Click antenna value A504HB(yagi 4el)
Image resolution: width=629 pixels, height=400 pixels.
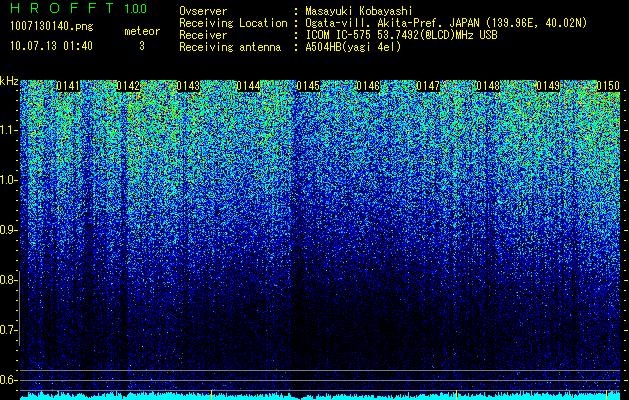(x=353, y=47)
